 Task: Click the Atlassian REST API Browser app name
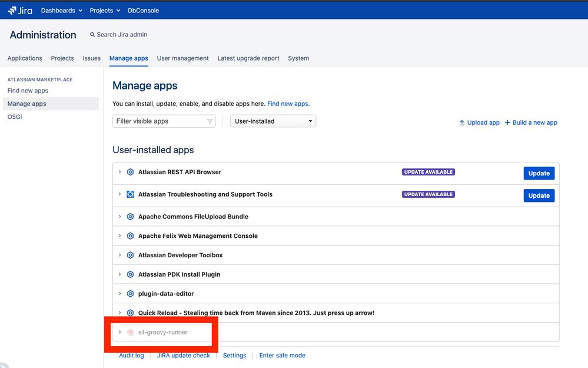(x=180, y=172)
